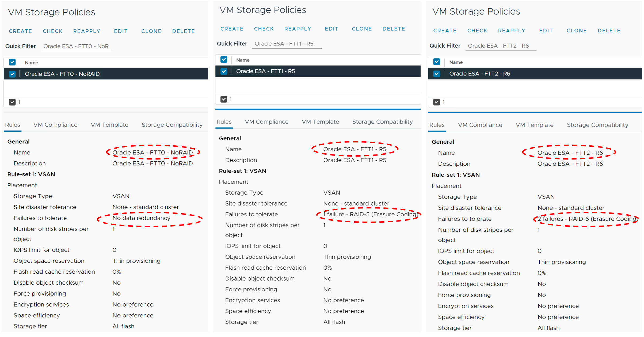The width and height of the screenshot is (644, 337).
Task: Click EDIT above the FTT0 - NoRAID policy
Action: tap(121, 31)
